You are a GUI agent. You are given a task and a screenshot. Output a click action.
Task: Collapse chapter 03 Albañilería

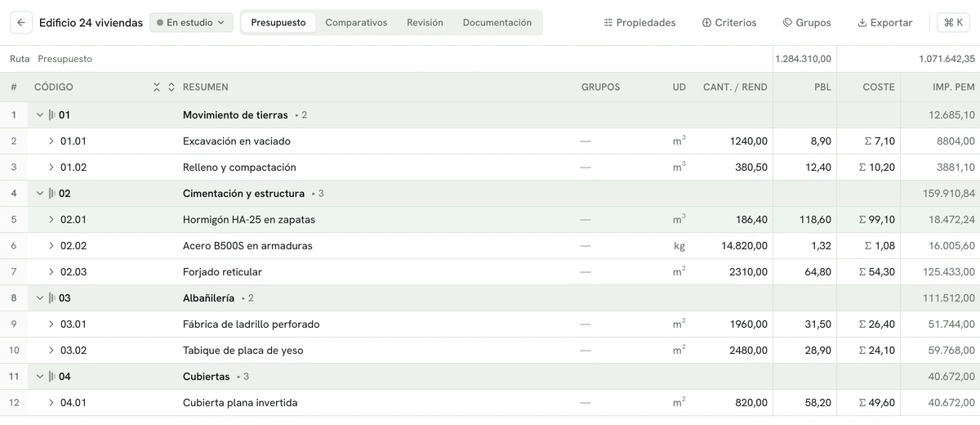coord(39,298)
